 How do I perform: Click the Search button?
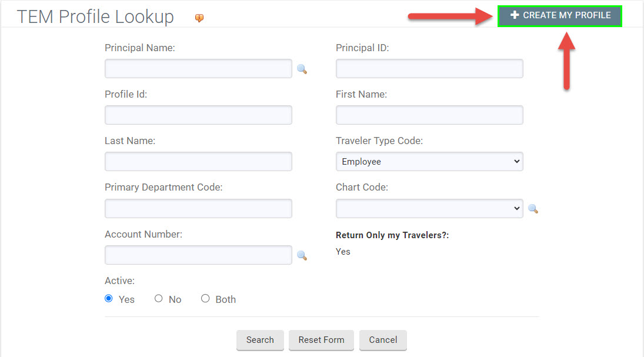click(260, 340)
